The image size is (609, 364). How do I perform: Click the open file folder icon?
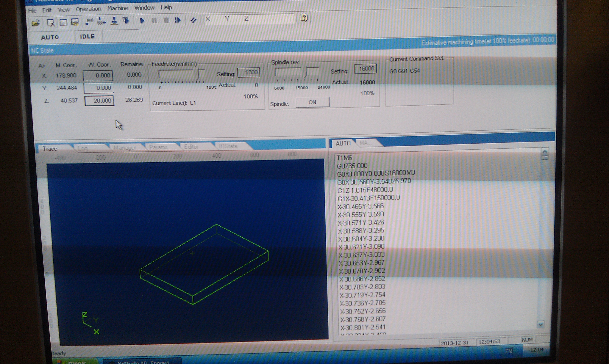[36, 23]
